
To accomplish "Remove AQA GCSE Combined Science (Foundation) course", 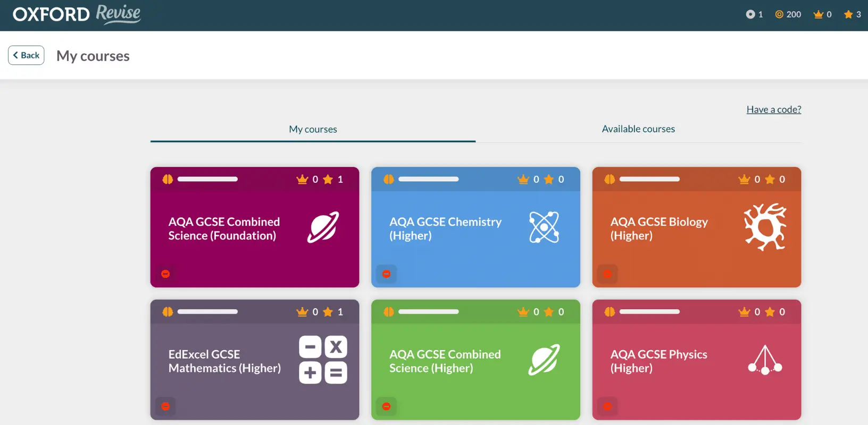I will pyautogui.click(x=165, y=274).
